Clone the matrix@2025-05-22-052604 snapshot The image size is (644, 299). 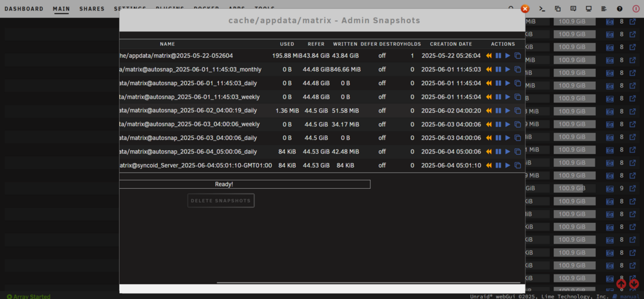518,55
